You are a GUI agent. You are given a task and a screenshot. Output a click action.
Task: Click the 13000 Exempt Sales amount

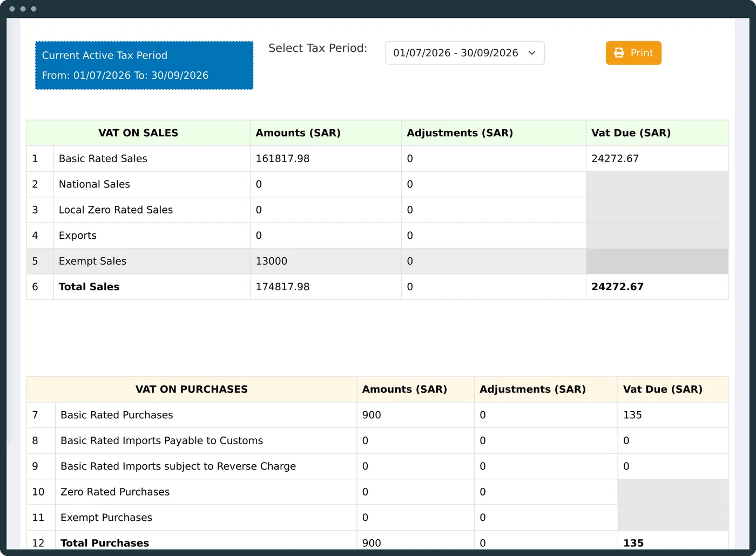[x=271, y=261]
